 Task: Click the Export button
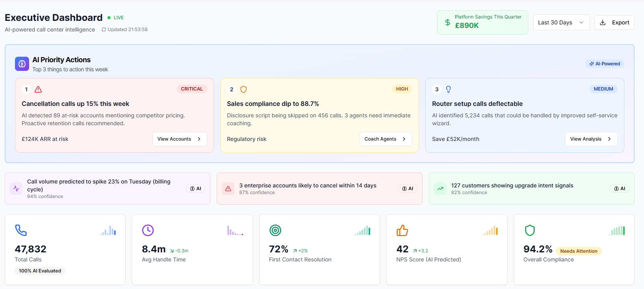pos(614,22)
